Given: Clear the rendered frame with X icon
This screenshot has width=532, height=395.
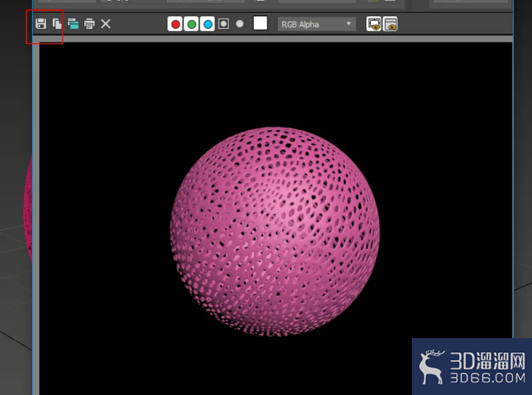Looking at the screenshot, I should pyautogui.click(x=106, y=24).
